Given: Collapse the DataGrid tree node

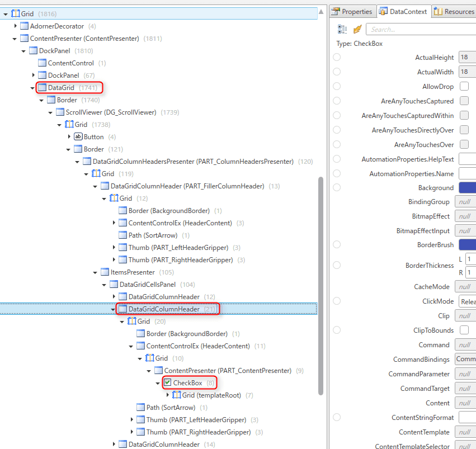Looking at the screenshot, I should pos(32,87).
